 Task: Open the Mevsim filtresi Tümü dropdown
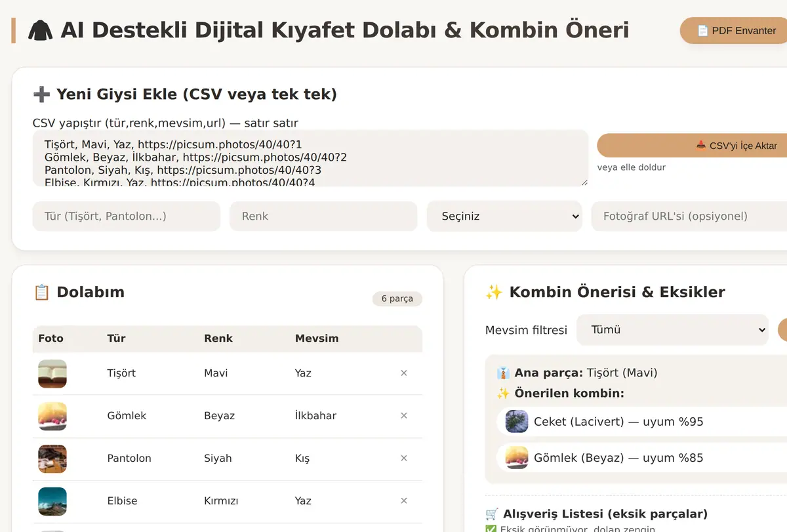coord(672,330)
